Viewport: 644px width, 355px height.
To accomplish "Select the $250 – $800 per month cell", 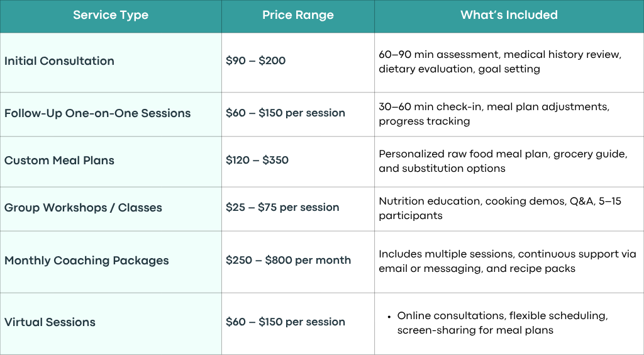I will pos(297,262).
